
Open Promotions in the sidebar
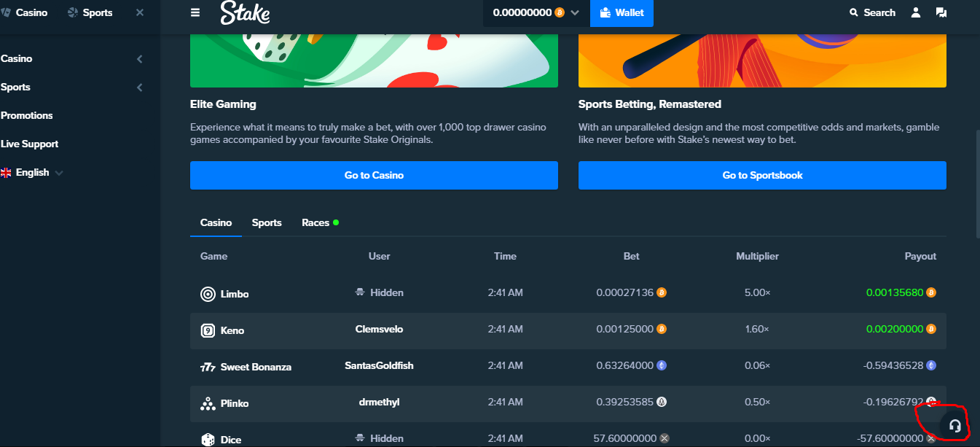(x=27, y=115)
